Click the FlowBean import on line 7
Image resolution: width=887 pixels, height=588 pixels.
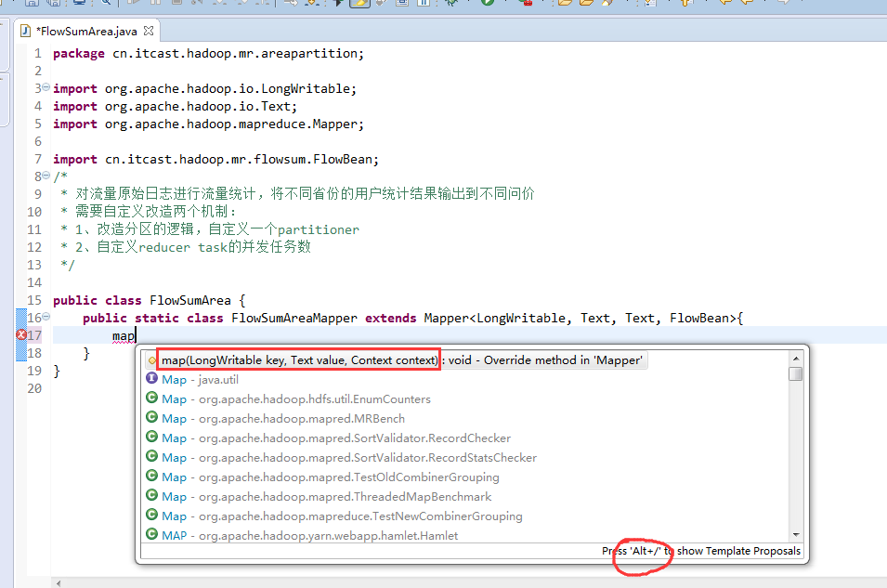pyautogui.click(x=216, y=160)
